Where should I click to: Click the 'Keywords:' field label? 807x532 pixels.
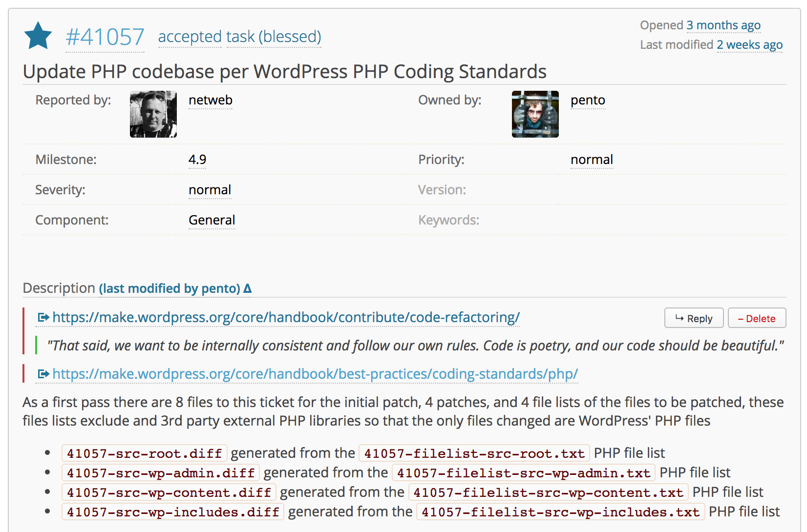(x=448, y=220)
